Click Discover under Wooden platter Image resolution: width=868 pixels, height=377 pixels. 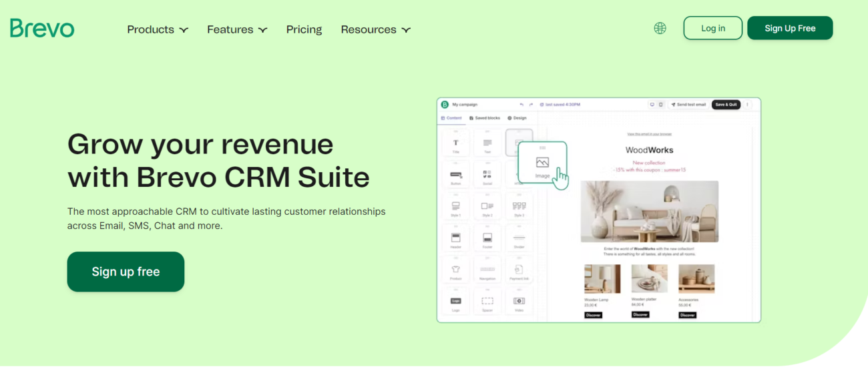tap(640, 314)
